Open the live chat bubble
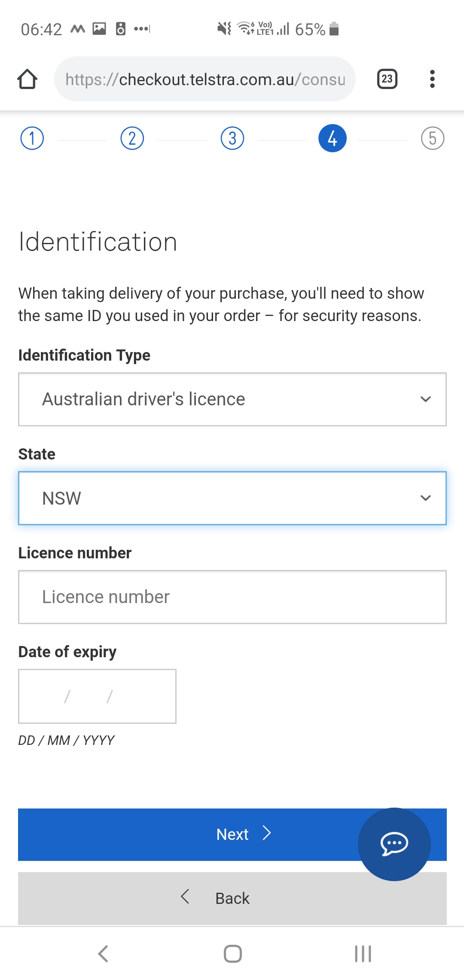 (394, 844)
